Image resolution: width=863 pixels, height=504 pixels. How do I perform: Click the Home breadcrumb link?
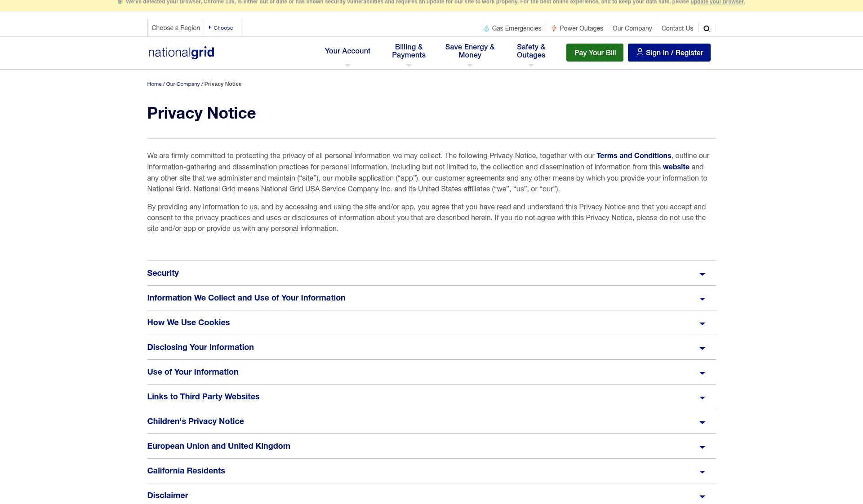[154, 84]
